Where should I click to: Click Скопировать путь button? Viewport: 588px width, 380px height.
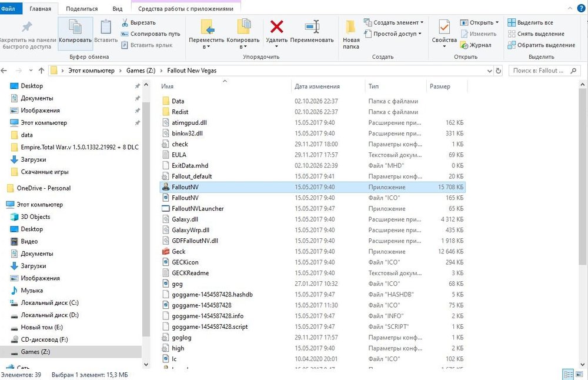tap(151, 34)
